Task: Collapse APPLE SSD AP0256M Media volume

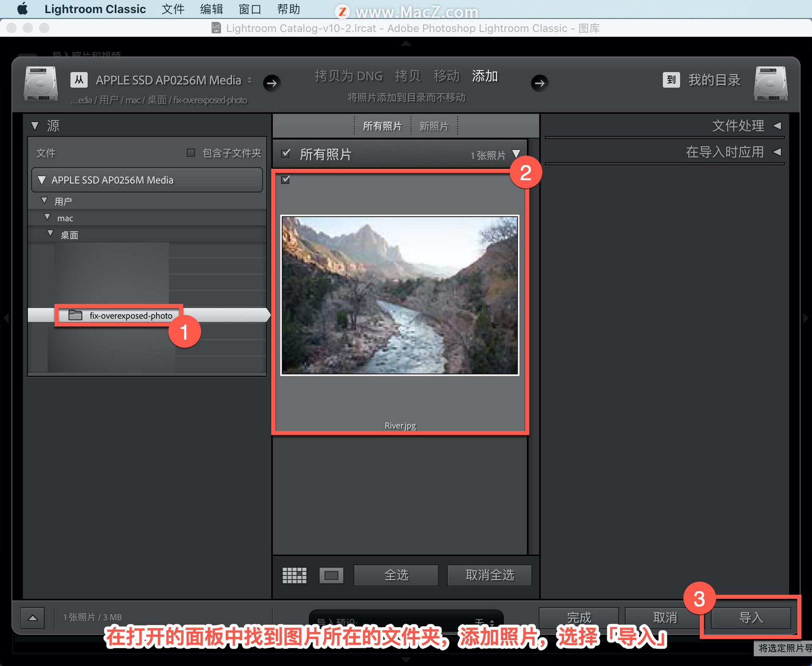Action: click(x=42, y=180)
